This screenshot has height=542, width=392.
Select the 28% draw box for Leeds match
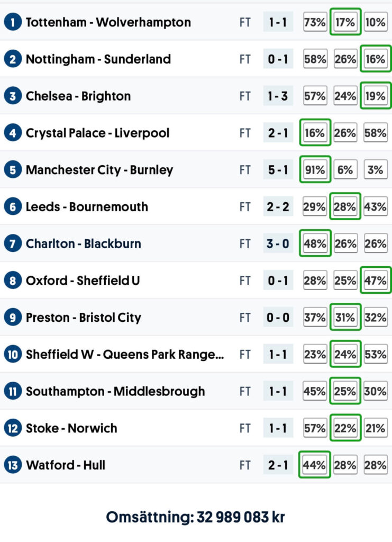(345, 207)
